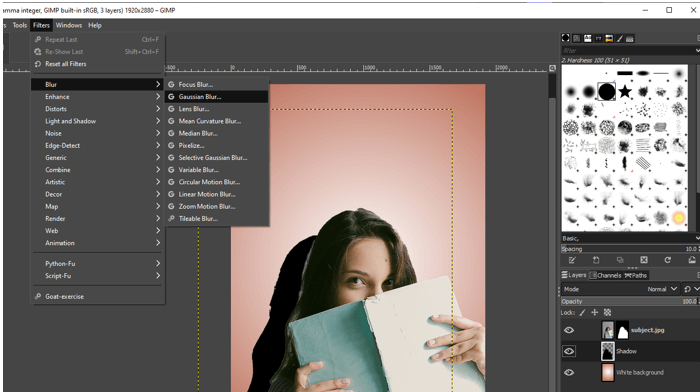The image size is (700, 392).
Task: Adjust the layer Opacity slider
Action: click(x=629, y=301)
